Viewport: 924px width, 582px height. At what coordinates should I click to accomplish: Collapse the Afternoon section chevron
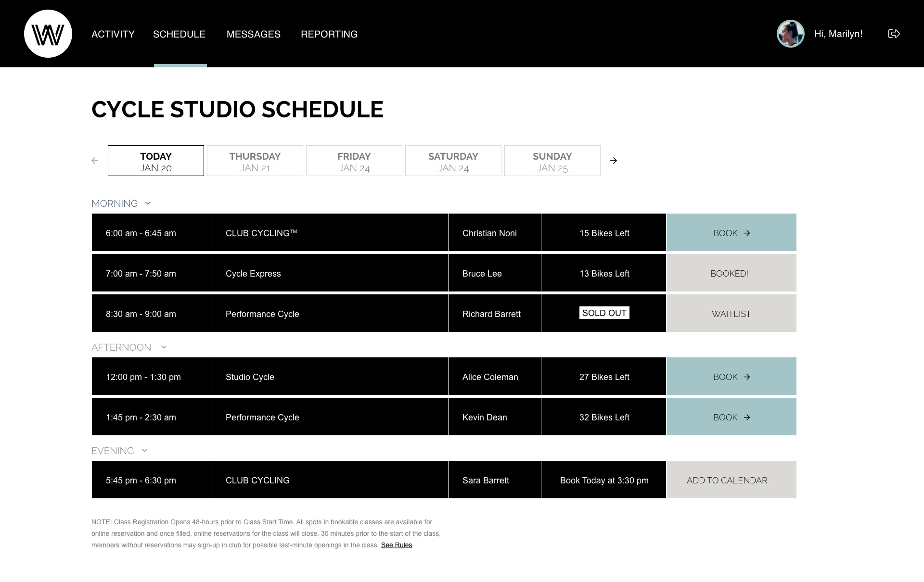click(x=164, y=347)
